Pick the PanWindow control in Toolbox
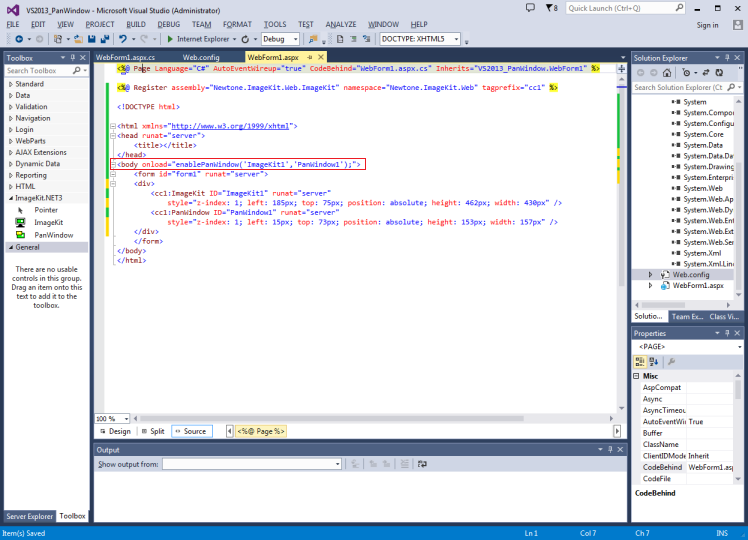 53,234
